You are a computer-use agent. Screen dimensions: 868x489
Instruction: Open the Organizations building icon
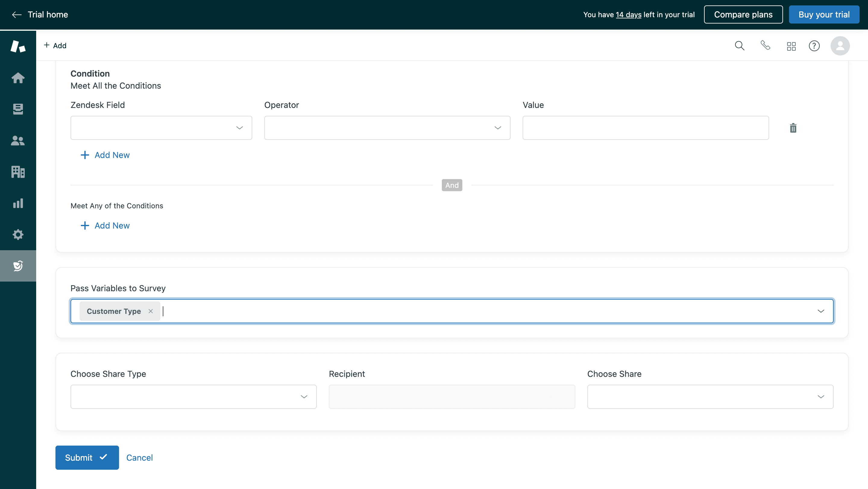click(18, 172)
